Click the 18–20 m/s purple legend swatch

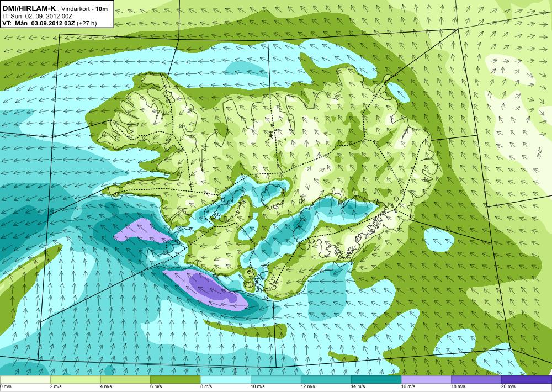[x=476, y=380]
